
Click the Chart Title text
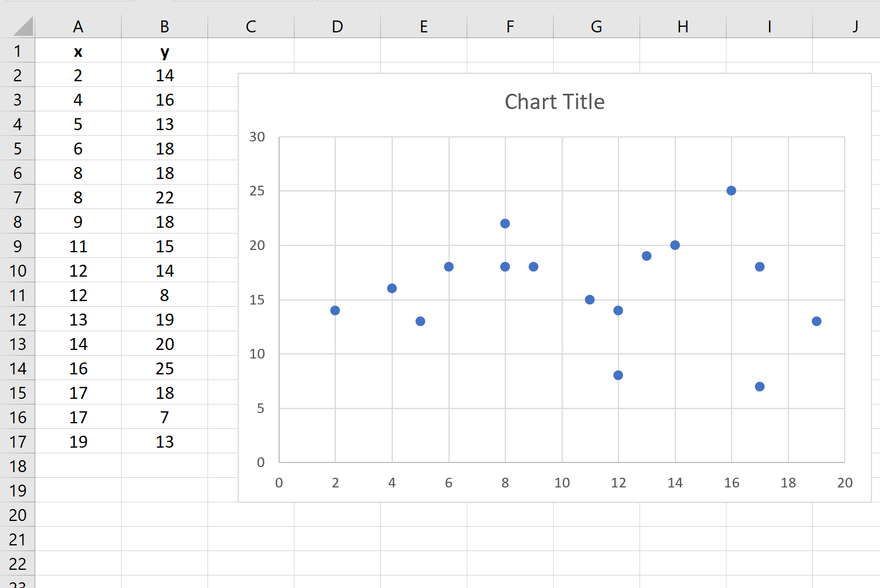(x=554, y=101)
